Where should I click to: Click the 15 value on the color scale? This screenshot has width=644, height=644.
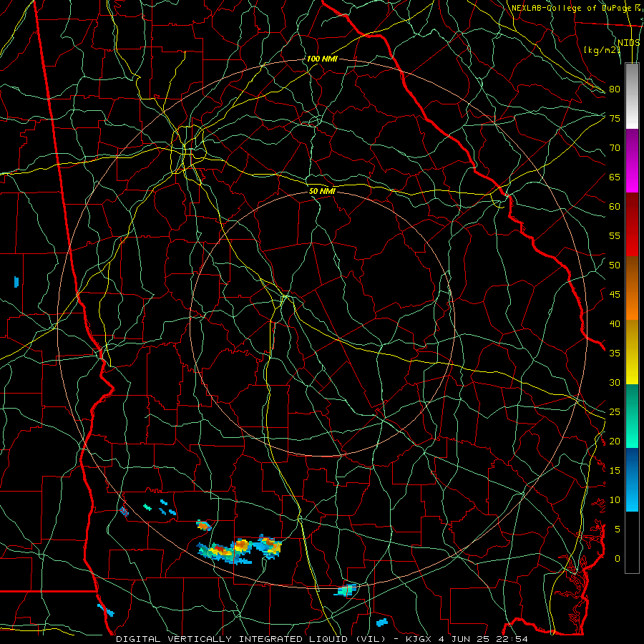tap(615, 471)
